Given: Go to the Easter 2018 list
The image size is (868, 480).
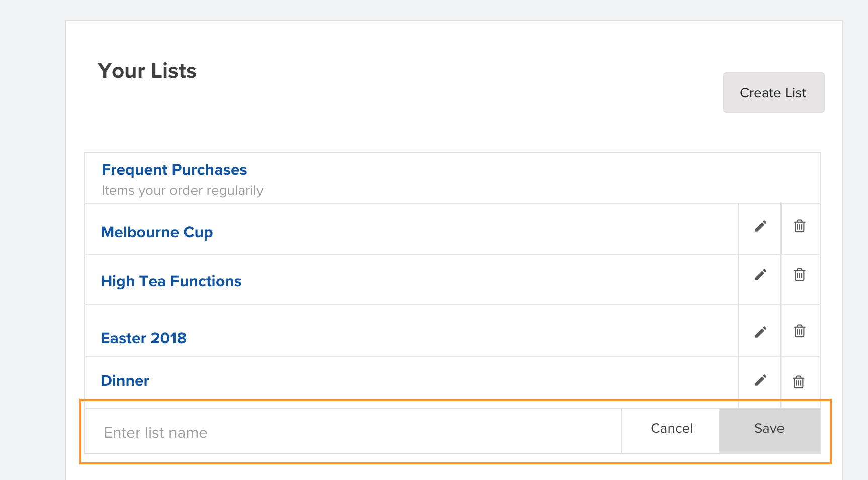Looking at the screenshot, I should click(143, 338).
